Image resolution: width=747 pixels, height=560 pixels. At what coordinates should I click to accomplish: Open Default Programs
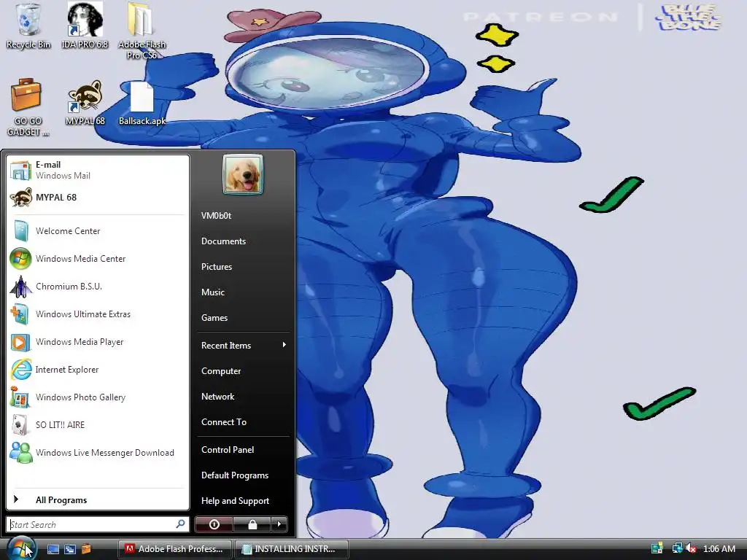243,475
